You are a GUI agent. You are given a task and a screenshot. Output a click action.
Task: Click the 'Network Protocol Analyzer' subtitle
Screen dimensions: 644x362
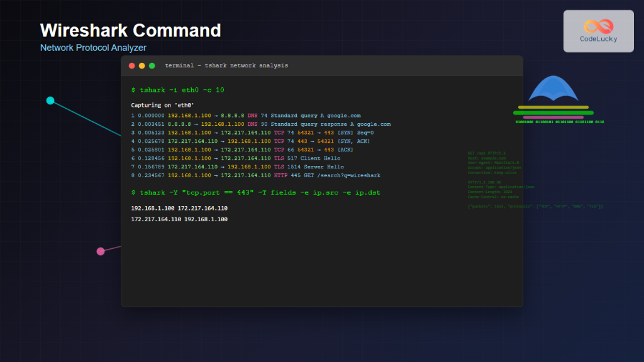point(93,48)
